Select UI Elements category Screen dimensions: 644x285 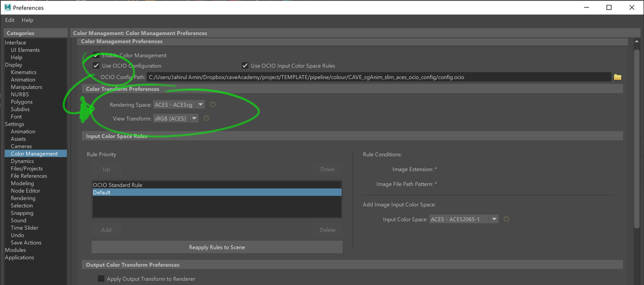[25, 50]
